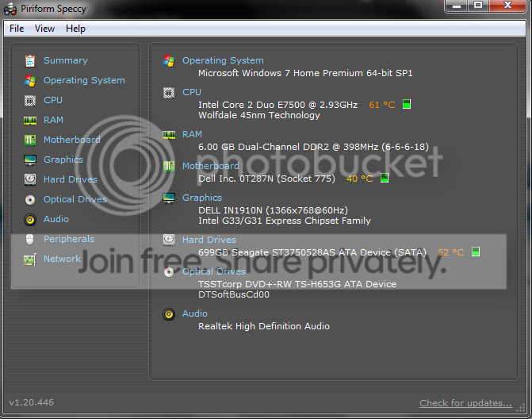Open the File menu
The height and width of the screenshot is (419, 532).
(x=17, y=29)
